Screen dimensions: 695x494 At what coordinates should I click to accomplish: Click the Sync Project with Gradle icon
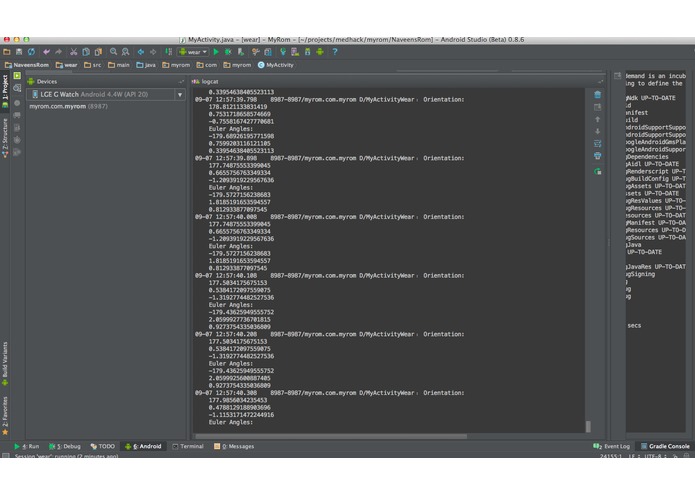click(283, 52)
